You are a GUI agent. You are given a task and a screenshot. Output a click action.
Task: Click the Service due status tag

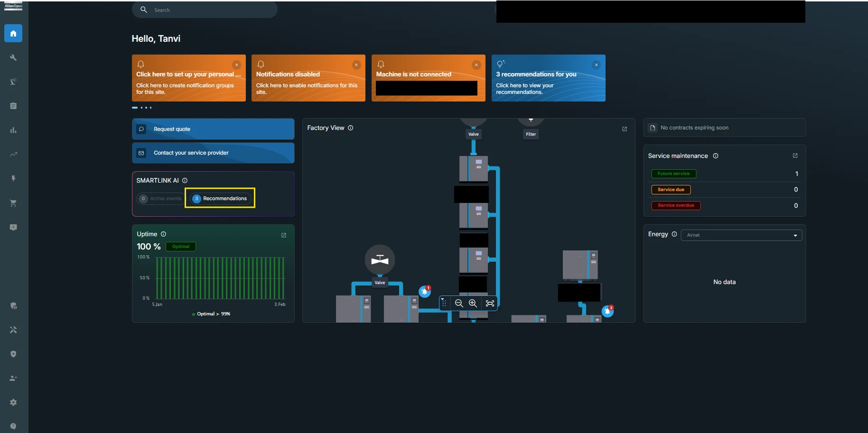(x=671, y=190)
